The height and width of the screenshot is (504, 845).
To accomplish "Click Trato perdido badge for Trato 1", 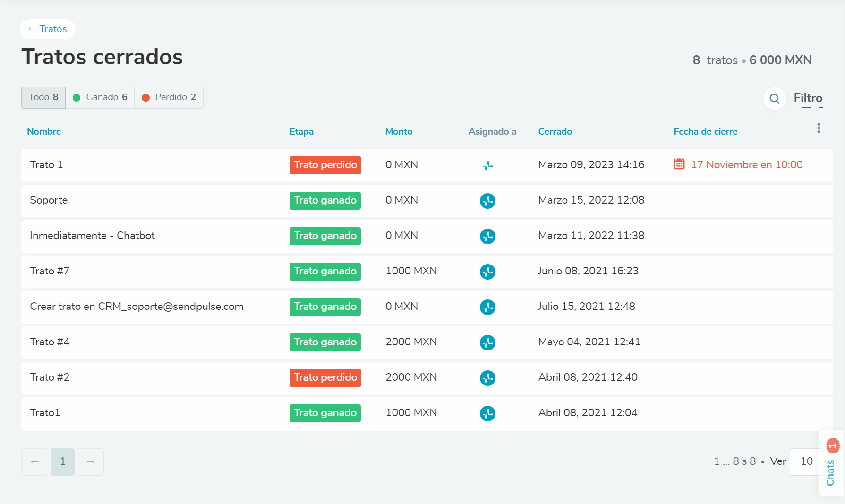I will 325,165.
